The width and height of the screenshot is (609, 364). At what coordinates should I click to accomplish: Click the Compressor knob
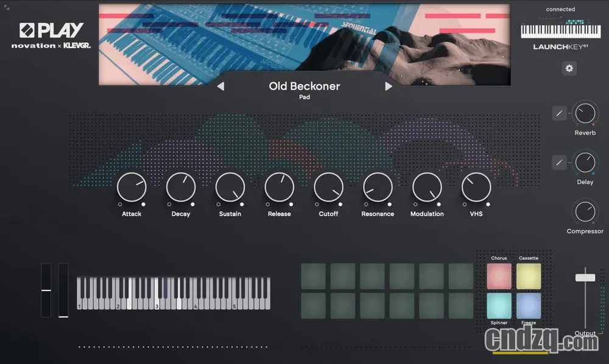(585, 212)
